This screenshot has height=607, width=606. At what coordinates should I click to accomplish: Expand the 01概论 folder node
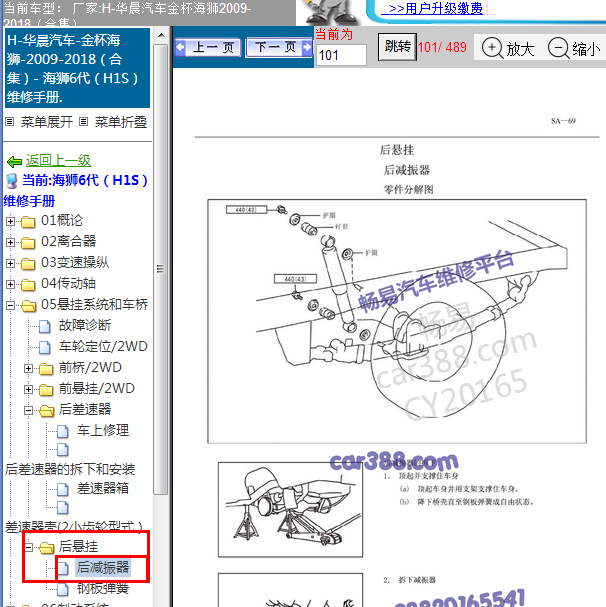click(x=10, y=221)
